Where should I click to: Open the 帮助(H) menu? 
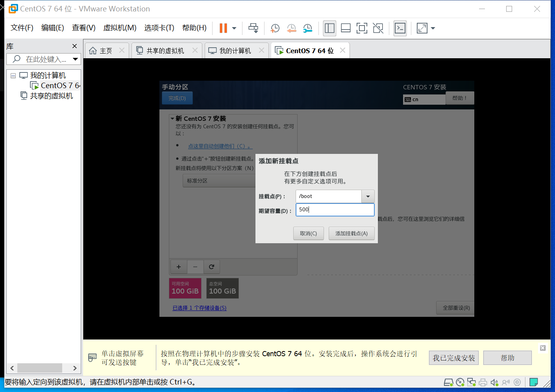[x=194, y=28]
